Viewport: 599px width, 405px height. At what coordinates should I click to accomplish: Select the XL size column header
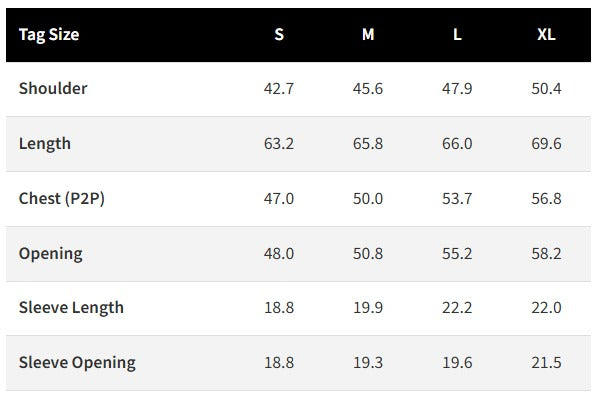546,35
